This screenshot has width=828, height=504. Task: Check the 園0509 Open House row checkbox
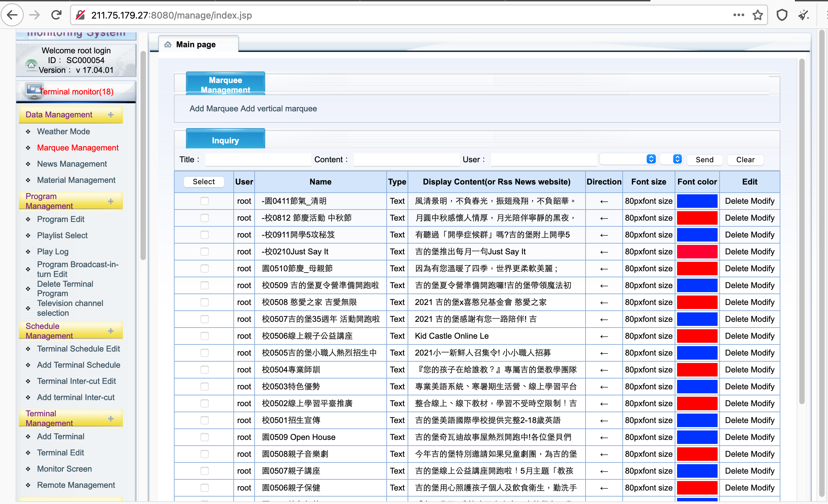pyautogui.click(x=204, y=437)
